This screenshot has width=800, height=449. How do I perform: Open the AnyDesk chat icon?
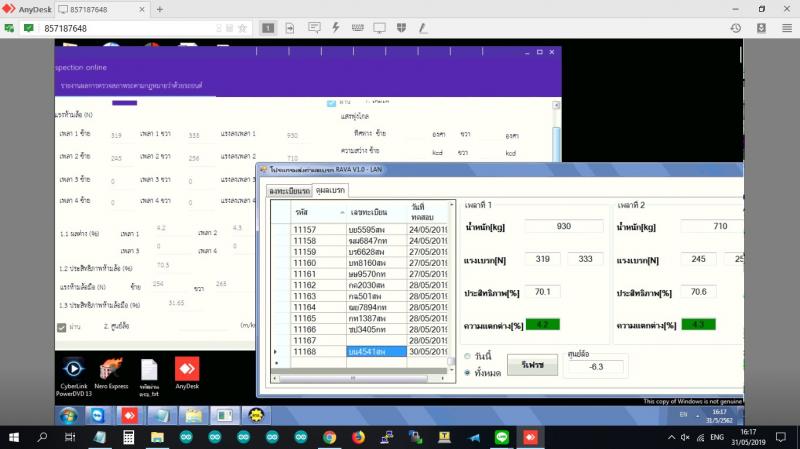tap(314, 28)
